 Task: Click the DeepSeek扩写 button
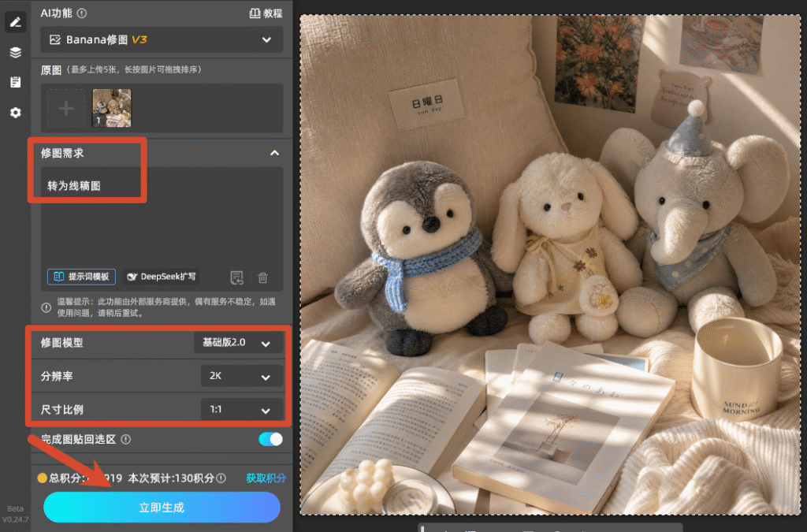[162, 277]
